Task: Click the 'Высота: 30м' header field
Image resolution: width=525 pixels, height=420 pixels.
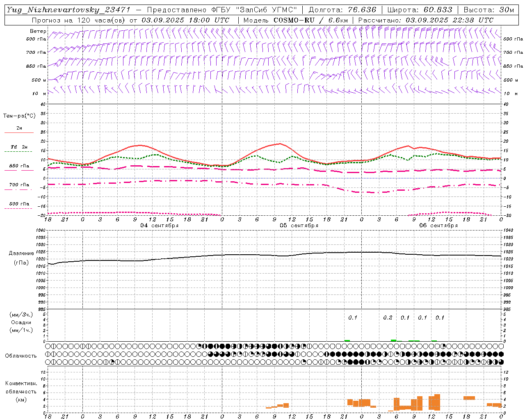Action: click(x=489, y=10)
